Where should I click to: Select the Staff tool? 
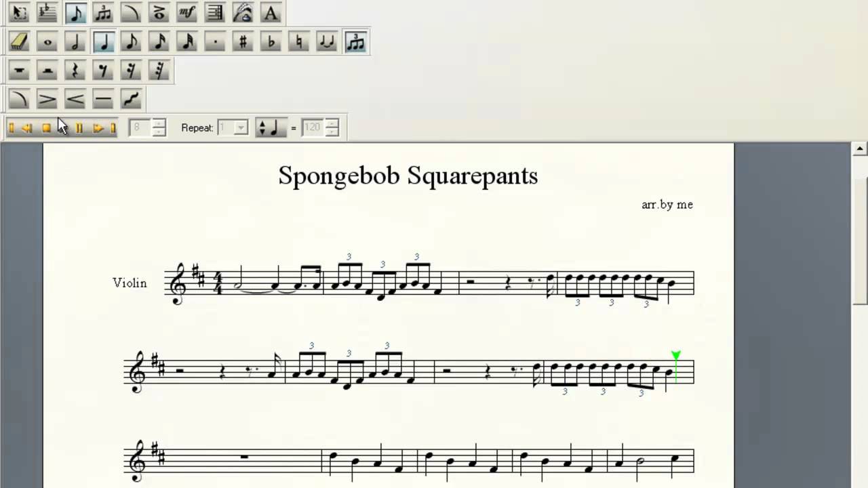pos(47,13)
